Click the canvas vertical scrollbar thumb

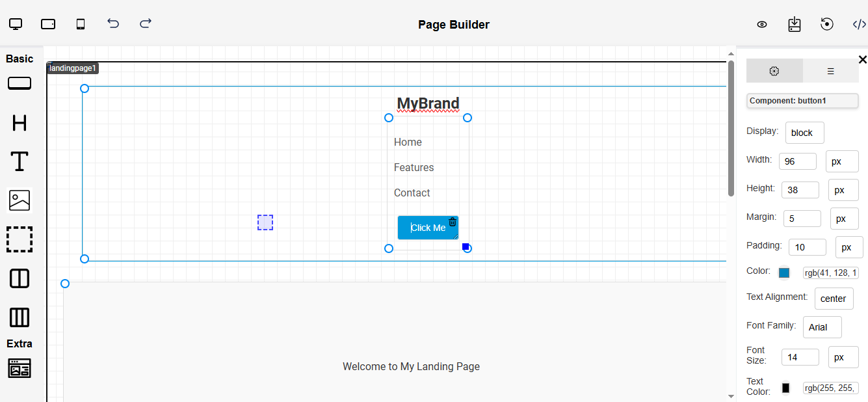pyautogui.click(x=731, y=127)
